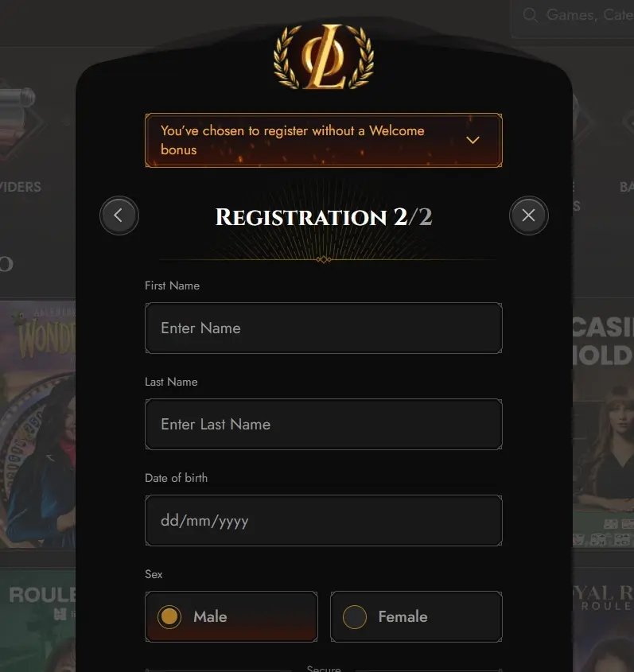Viewport: 634px width, 672px height.
Task: Click the First Name input field
Action: (x=324, y=328)
